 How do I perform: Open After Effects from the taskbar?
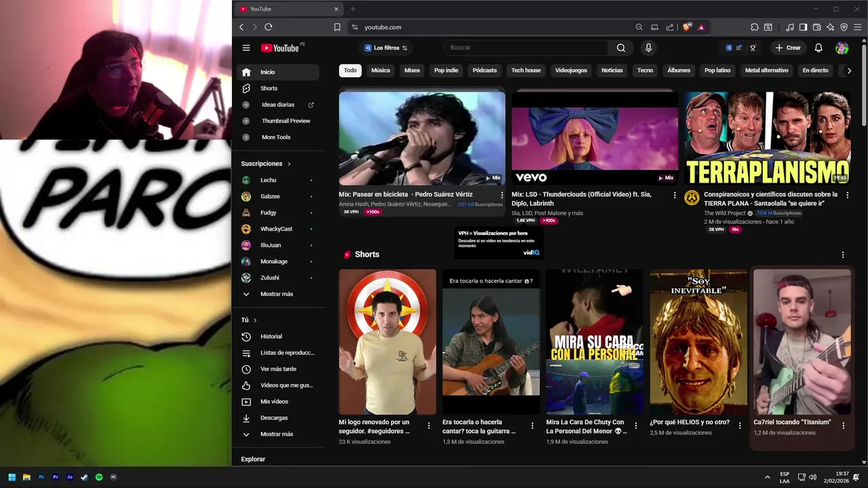pos(70,477)
